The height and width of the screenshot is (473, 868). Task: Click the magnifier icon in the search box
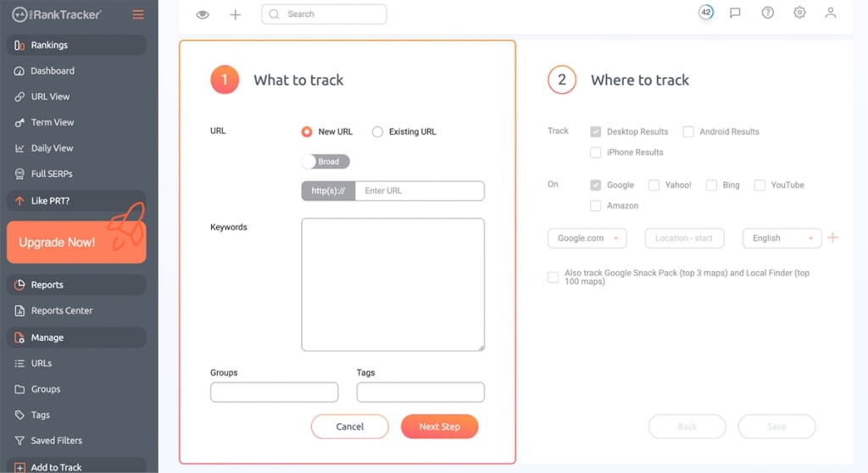click(x=274, y=14)
